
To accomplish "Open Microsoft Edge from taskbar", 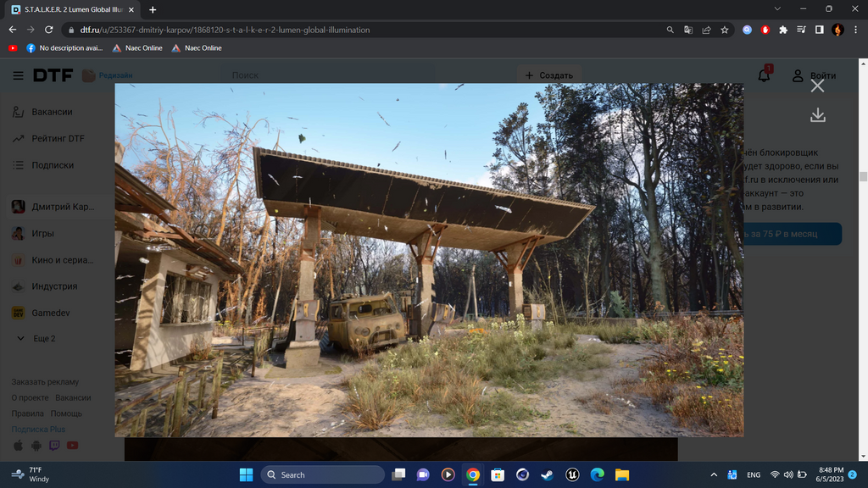I will point(598,474).
